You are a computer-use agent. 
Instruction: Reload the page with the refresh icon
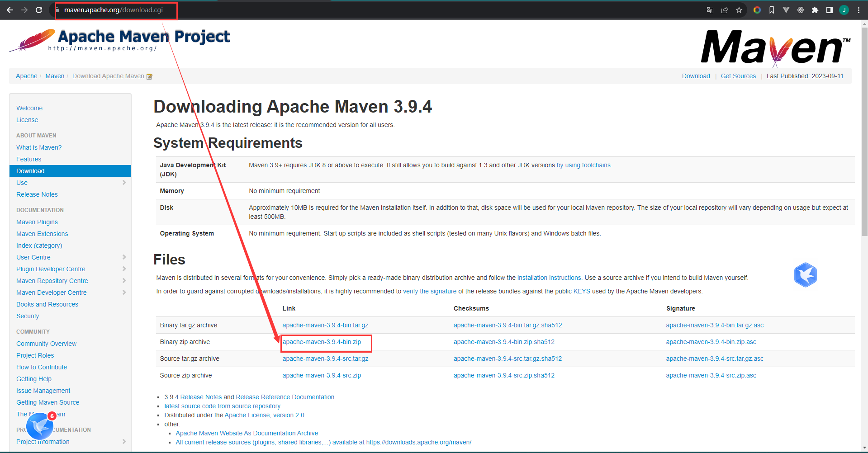tap(39, 10)
